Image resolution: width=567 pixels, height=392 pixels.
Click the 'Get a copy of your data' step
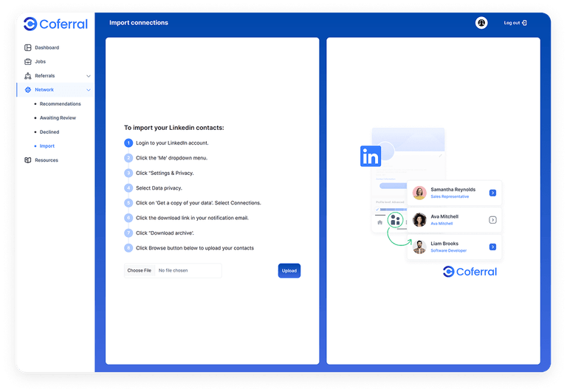coord(199,203)
